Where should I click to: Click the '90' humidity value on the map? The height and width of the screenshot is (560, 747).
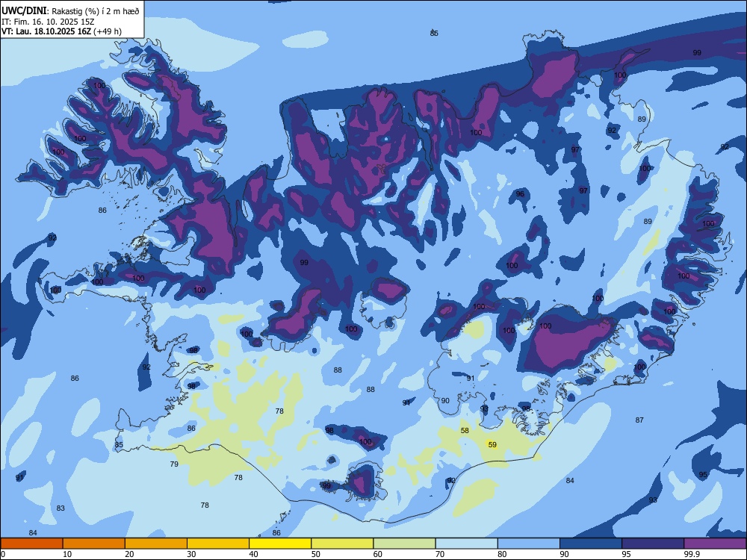coord(445,400)
